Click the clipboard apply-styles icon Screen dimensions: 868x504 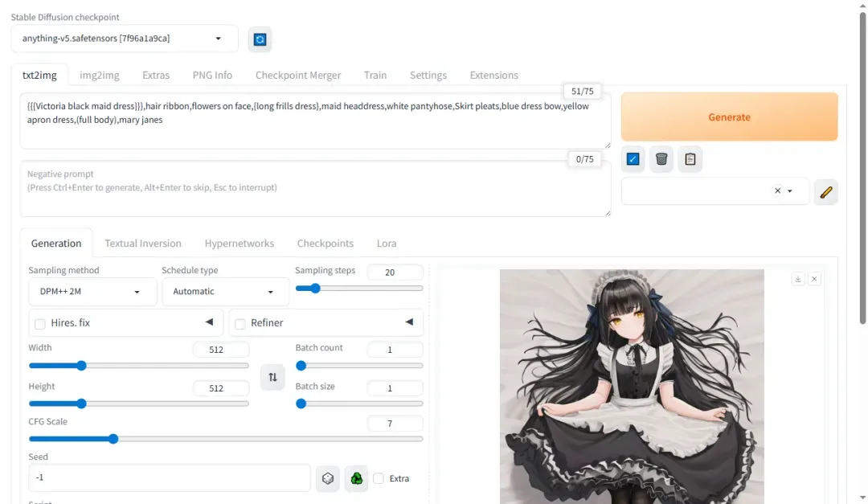(x=690, y=159)
